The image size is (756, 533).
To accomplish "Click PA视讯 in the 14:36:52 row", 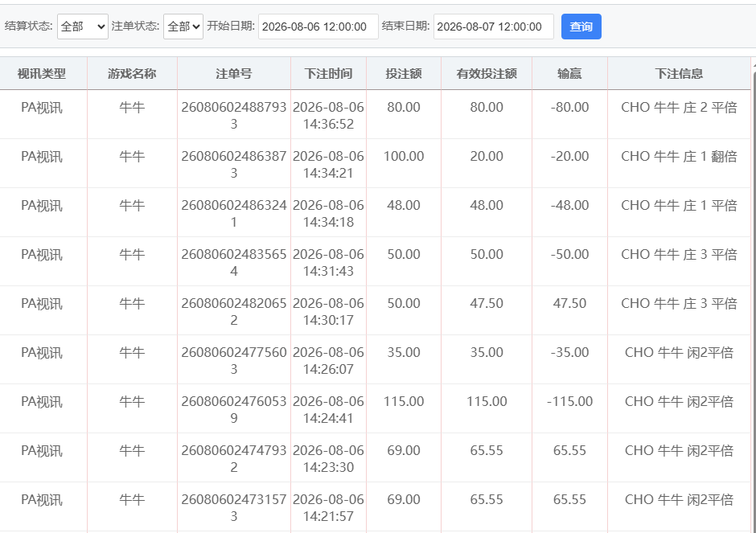I will [42, 108].
